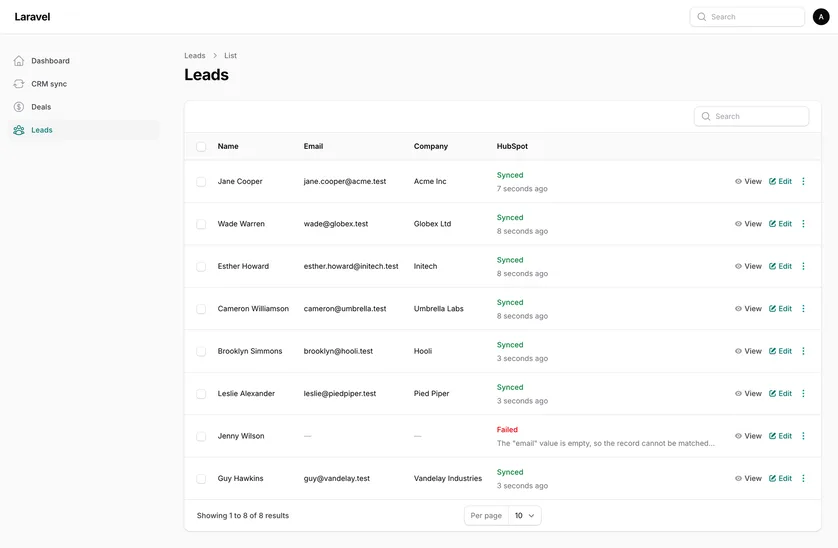Edit Esther Howard lead
The height and width of the screenshot is (548, 838).
(x=780, y=266)
